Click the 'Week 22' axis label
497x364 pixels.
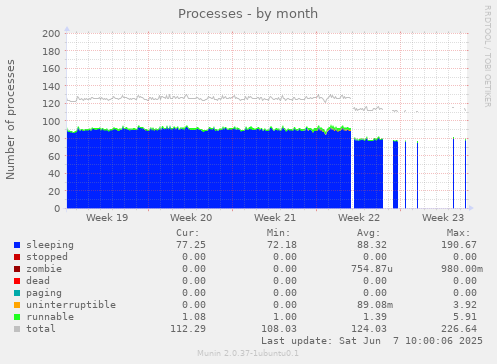[x=359, y=218]
